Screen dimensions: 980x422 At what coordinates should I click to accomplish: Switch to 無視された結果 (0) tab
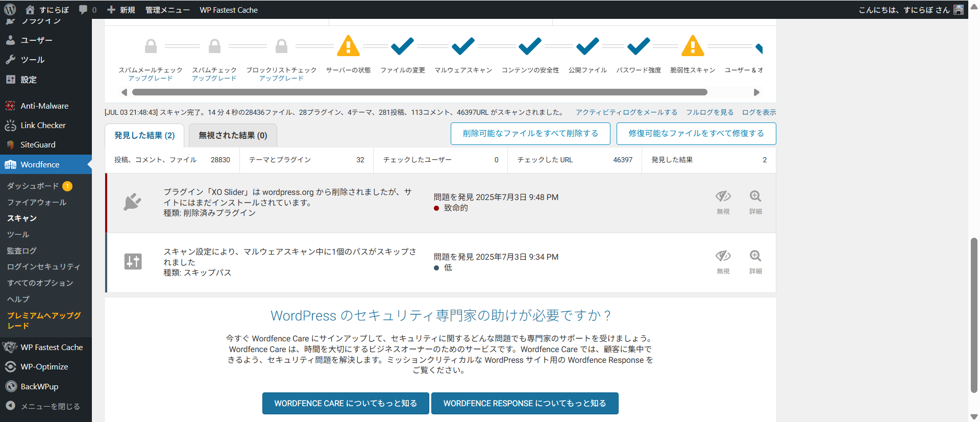point(233,135)
